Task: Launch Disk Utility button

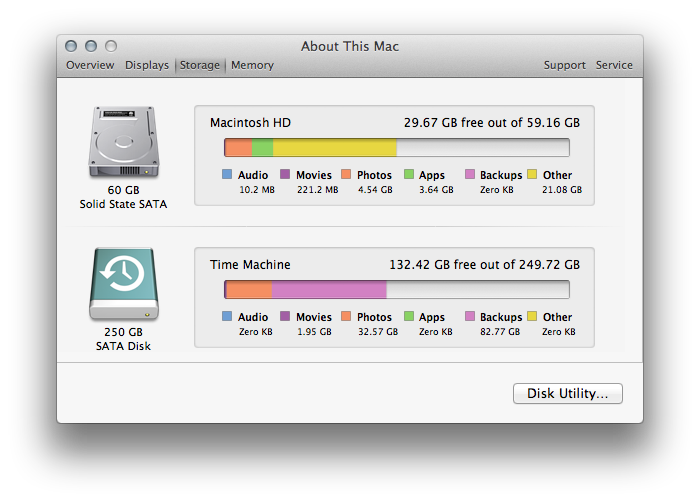Action: tap(567, 393)
